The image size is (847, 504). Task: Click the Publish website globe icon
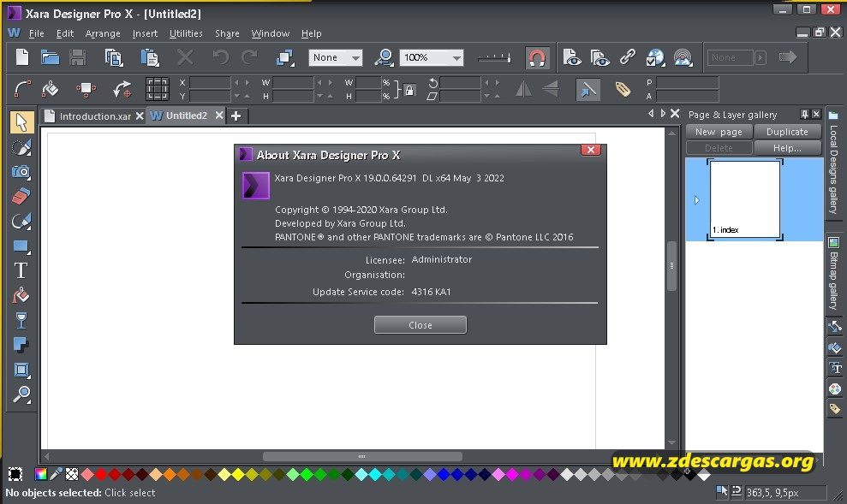pos(655,57)
